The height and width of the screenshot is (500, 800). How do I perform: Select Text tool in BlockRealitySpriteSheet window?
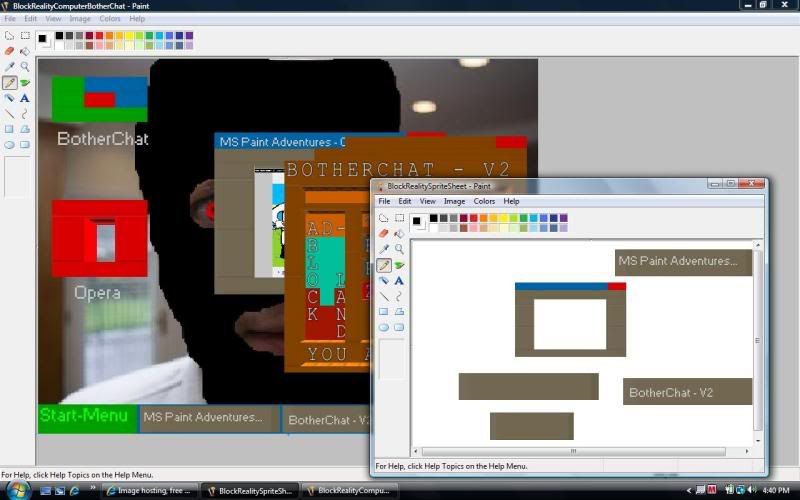coord(399,281)
